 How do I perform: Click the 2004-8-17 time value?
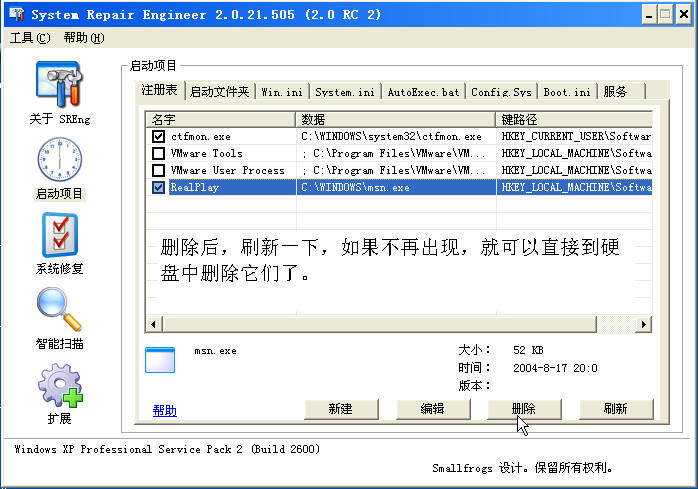point(555,368)
